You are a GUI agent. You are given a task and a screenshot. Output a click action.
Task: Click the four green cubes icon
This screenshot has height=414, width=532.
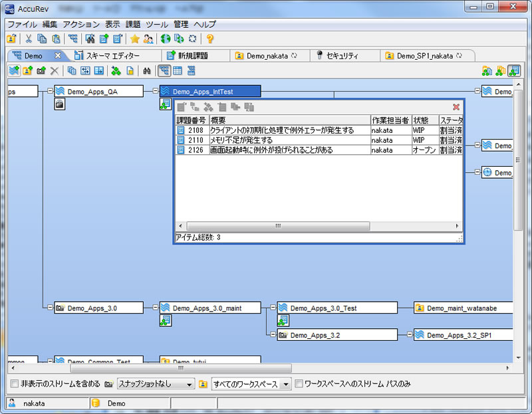point(116,70)
